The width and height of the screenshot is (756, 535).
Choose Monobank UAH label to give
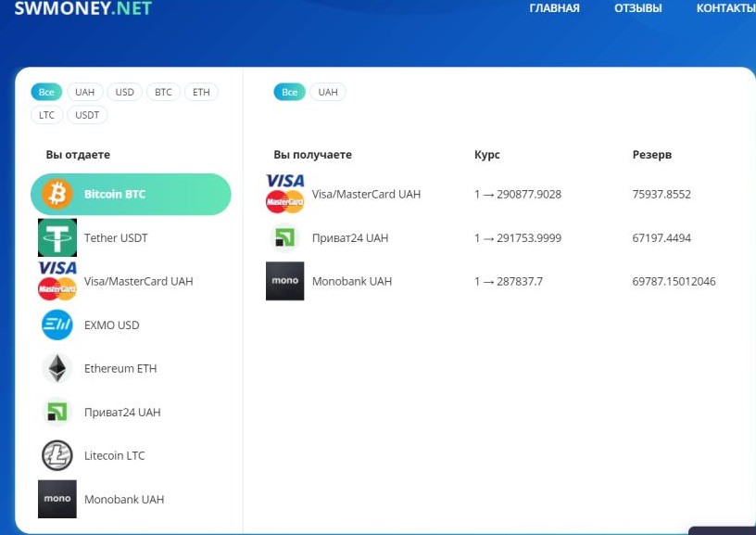(x=124, y=499)
